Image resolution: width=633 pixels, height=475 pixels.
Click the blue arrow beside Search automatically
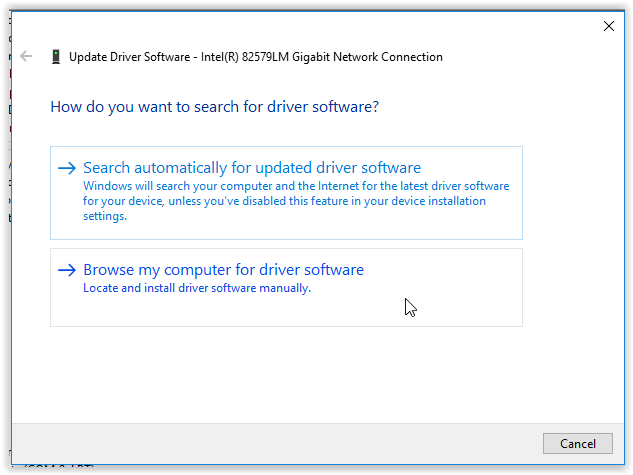[67, 168]
